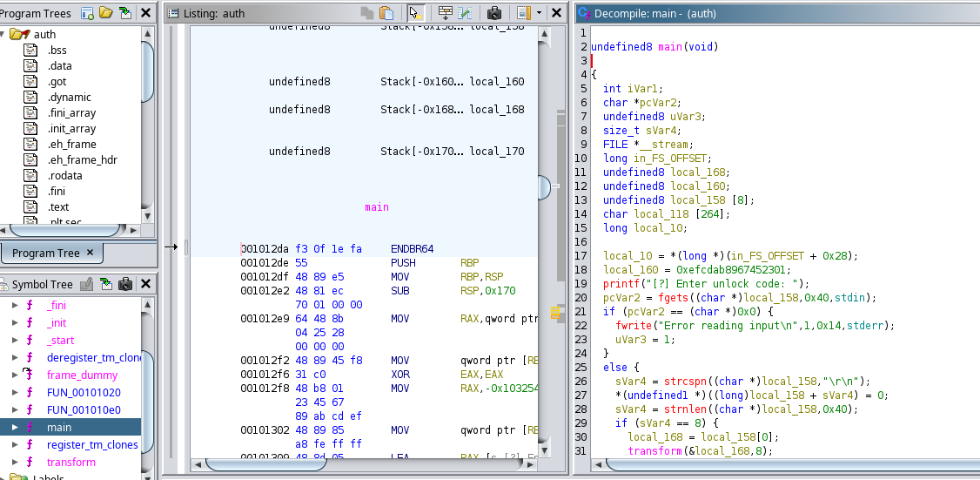Click the paste clipboard icon in Listing toolbar

[x=387, y=12]
